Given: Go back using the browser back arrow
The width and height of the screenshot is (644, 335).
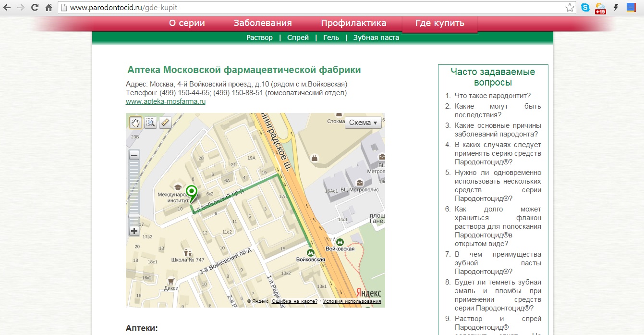Looking at the screenshot, I should [x=7, y=8].
